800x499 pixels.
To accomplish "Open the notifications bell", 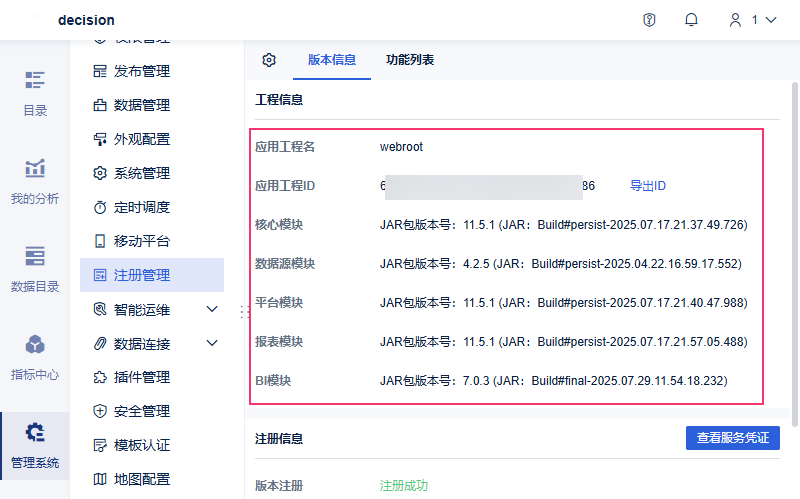I will tap(691, 20).
